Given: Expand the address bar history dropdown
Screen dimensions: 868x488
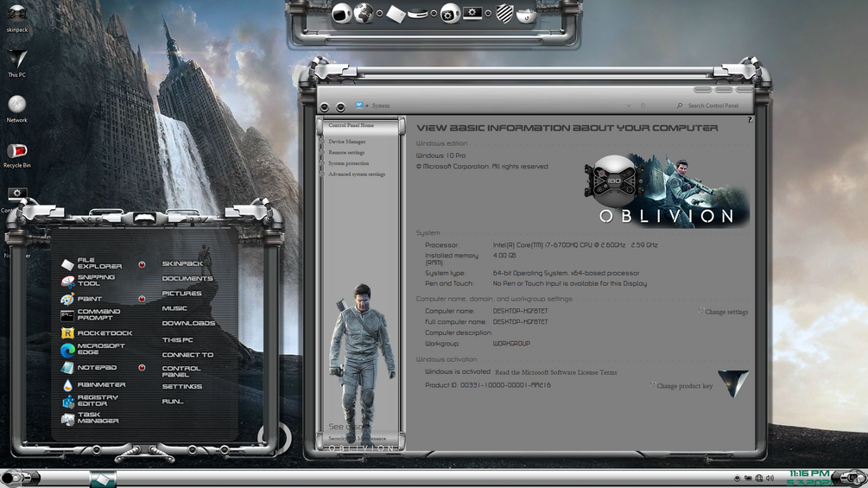Looking at the screenshot, I should pyautogui.click(x=628, y=105).
